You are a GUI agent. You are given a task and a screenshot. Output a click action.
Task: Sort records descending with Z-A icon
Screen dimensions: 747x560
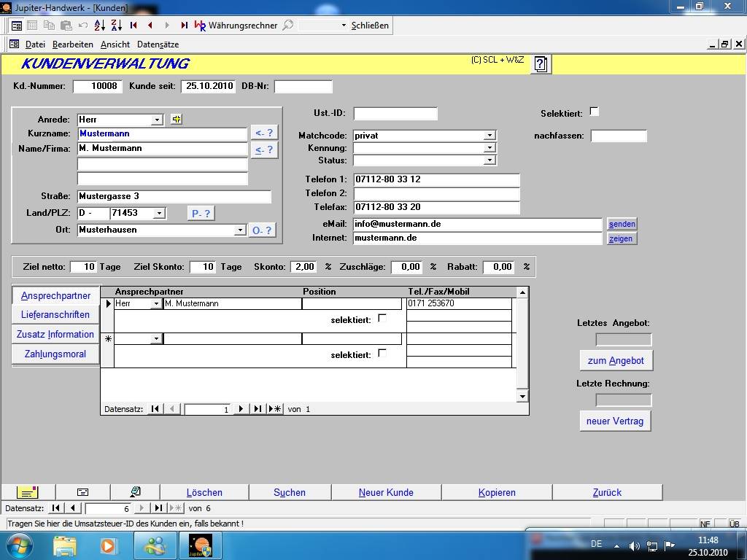[x=116, y=25]
